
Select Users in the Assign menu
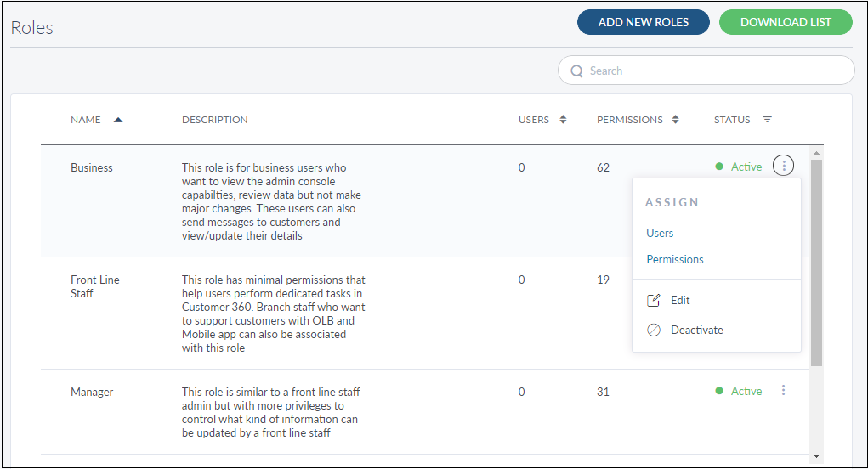click(x=660, y=233)
